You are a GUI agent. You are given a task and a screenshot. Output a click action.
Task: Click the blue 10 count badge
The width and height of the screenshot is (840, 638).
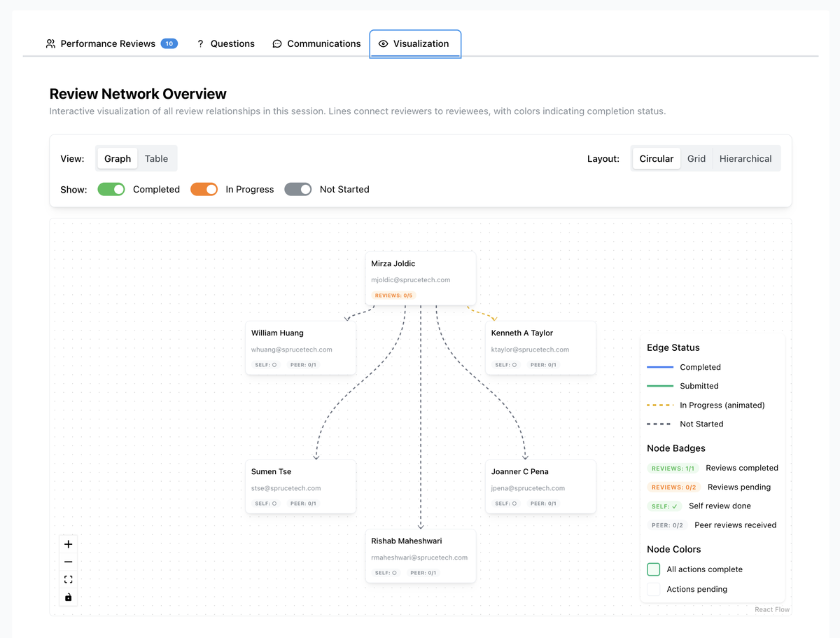click(x=169, y=43)
